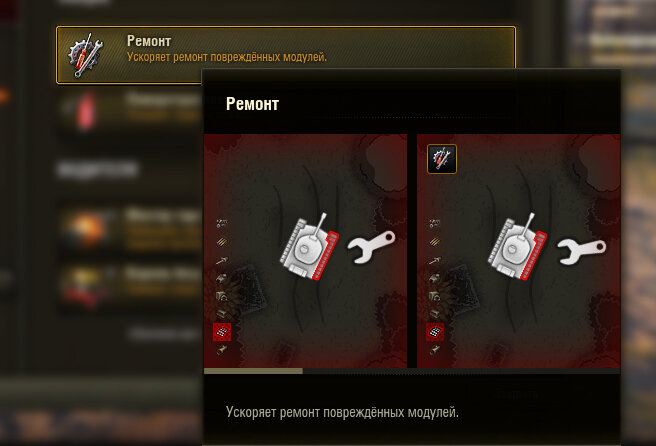Select the Ремонт perk row
The height and width of the screenshot is (446, 656).
[x=286, y=55]
